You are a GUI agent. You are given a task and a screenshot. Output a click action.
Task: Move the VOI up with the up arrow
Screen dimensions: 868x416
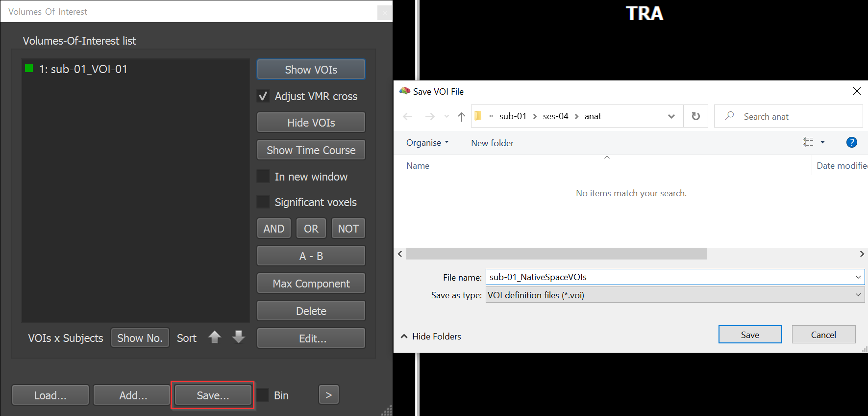tap(215, 337)
